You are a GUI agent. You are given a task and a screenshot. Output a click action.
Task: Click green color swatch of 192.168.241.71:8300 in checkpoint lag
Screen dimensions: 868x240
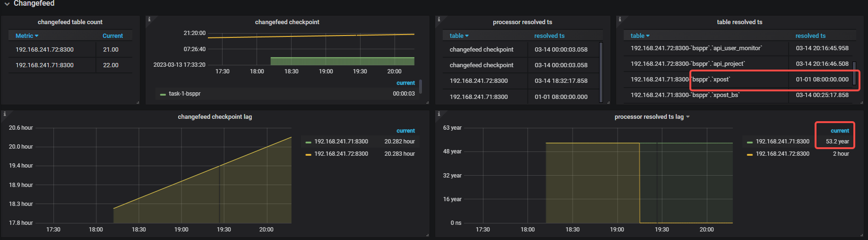309,142
